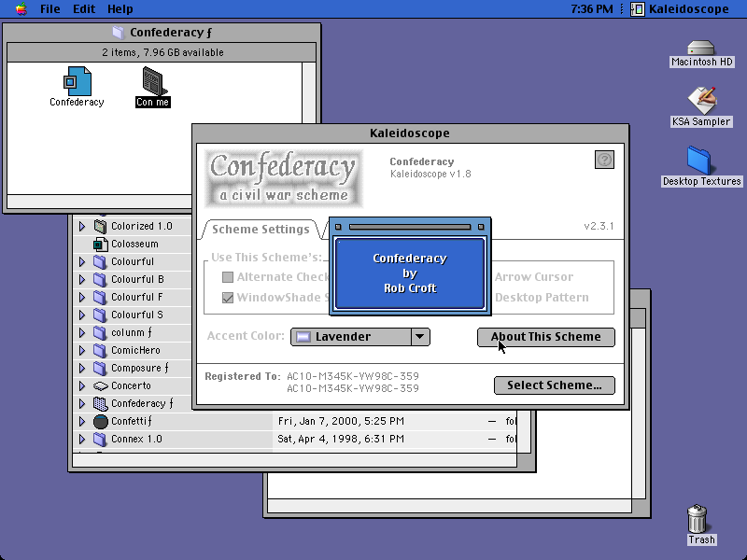
Task: Toggle the WindowShade checkbox
Action: (x=228, y=298)
